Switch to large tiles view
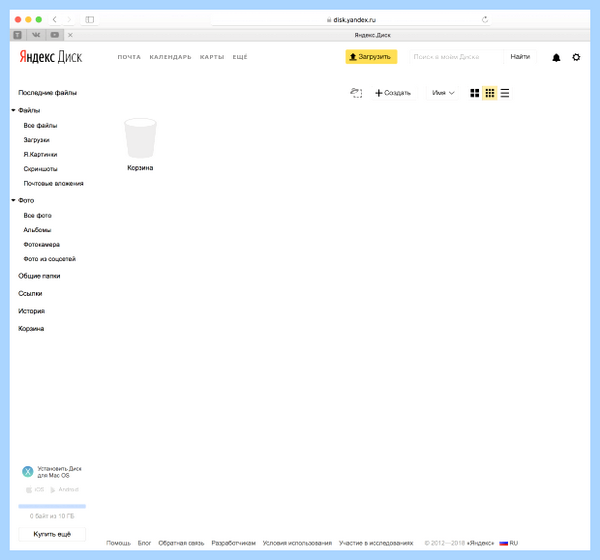600x560 pixels. pos(474,93)
